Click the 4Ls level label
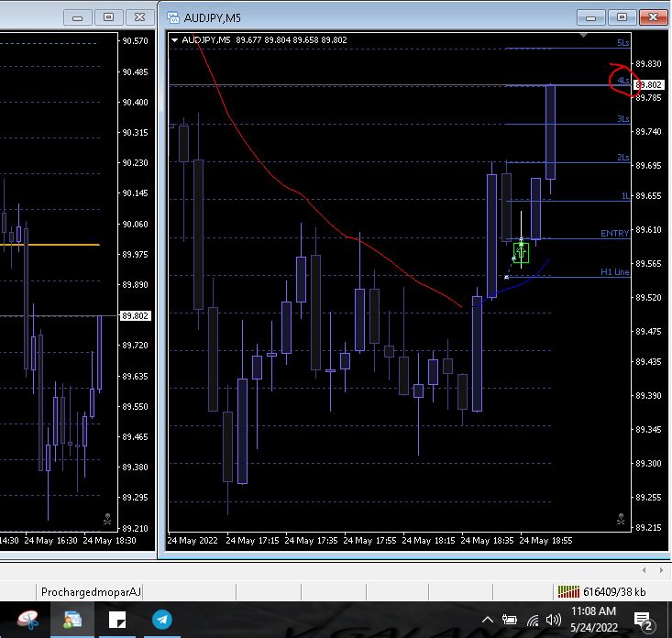 622,81
